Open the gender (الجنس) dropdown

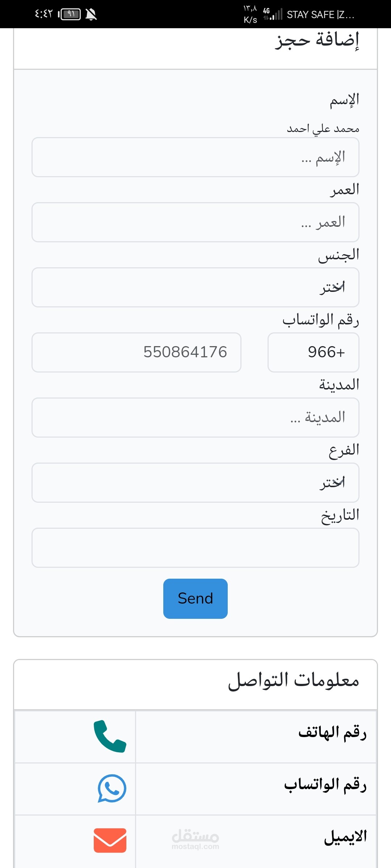pyautogui.click(x=195, y=288)
